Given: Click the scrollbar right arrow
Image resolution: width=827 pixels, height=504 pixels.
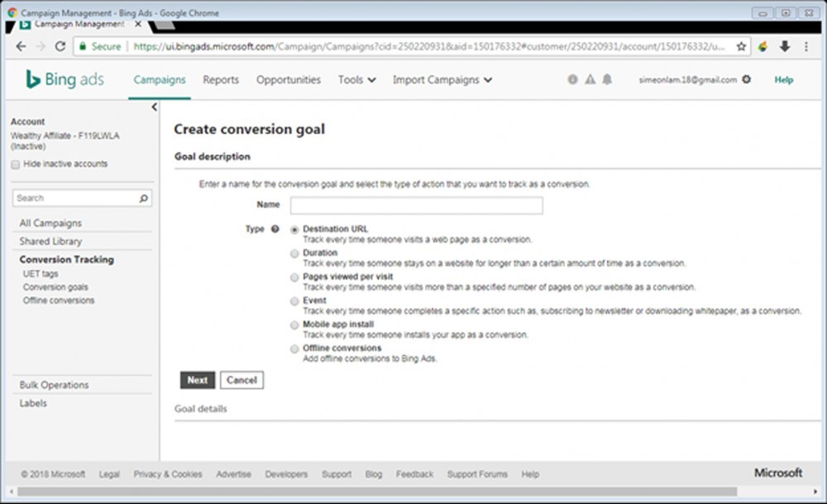Looking at the screenshot, I should (815, 492).
